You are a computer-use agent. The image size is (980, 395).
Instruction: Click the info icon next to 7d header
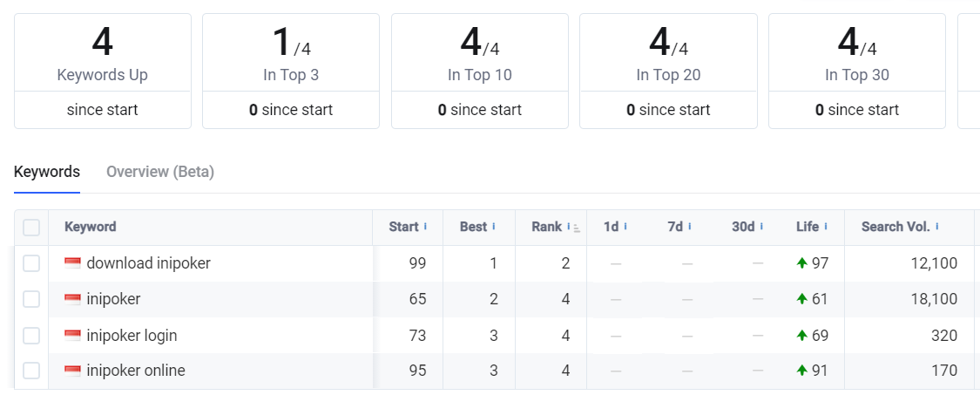(x=690, y=227)
